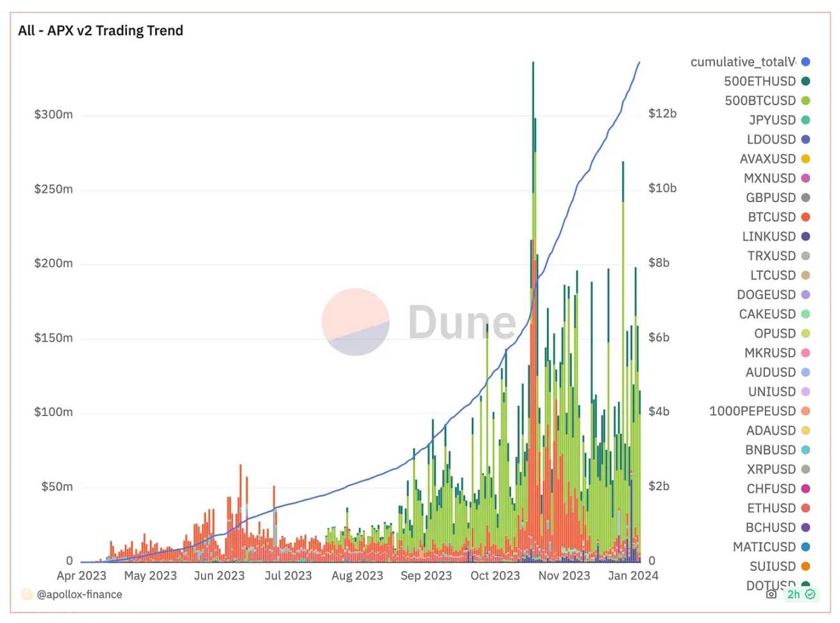The height and width of the screenshot is (623, 840).
Task: Select DOGEUSD in the legend
Action: (773, 295)
